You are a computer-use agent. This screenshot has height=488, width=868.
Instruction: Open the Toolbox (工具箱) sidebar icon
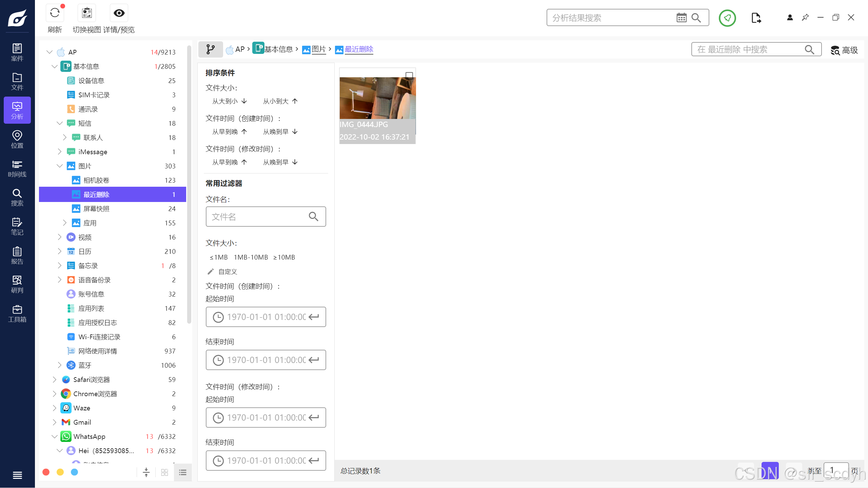pyautogui.click(x=17, y=313)
